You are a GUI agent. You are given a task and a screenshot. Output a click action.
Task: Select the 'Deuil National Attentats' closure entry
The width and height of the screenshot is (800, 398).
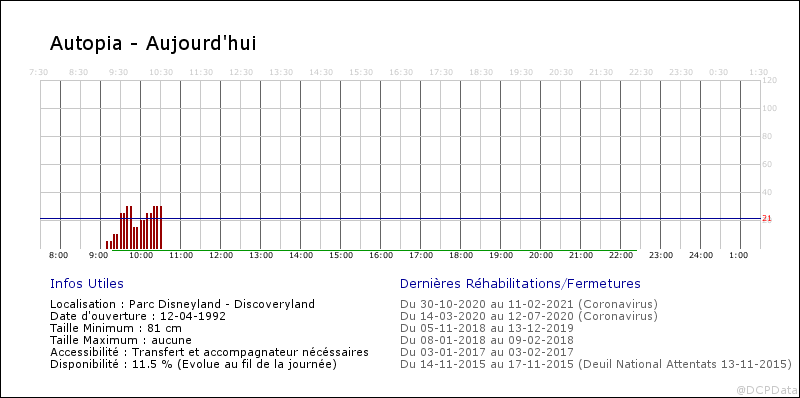coord(596,365)
